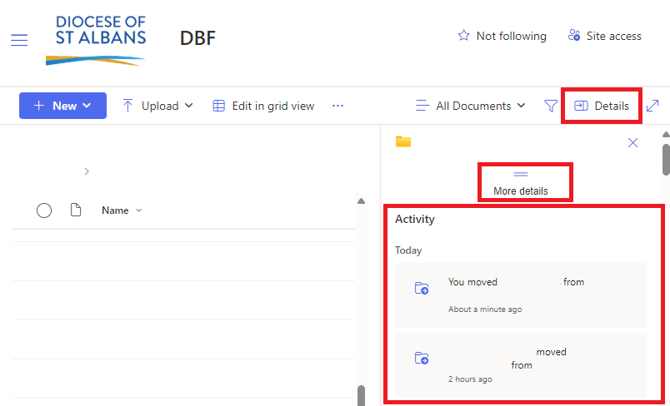The image size is (670, 406).
Task: Click the Not following star icon
Action: coord(463,36)
